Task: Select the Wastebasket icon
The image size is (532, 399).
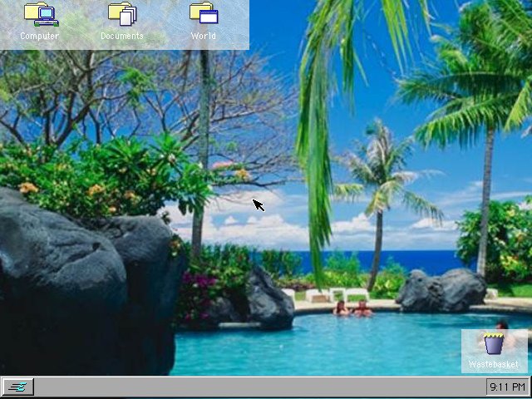Action: tap(494, 343)
